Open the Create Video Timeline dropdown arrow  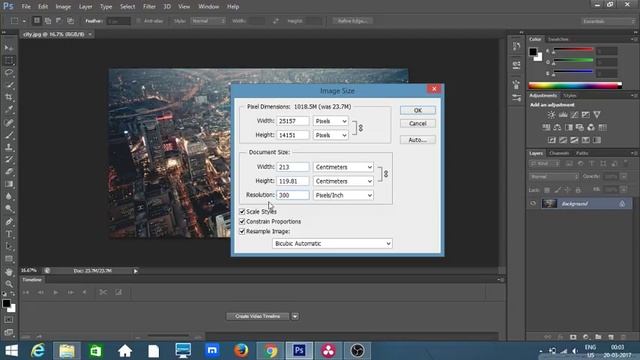(295, 316)
